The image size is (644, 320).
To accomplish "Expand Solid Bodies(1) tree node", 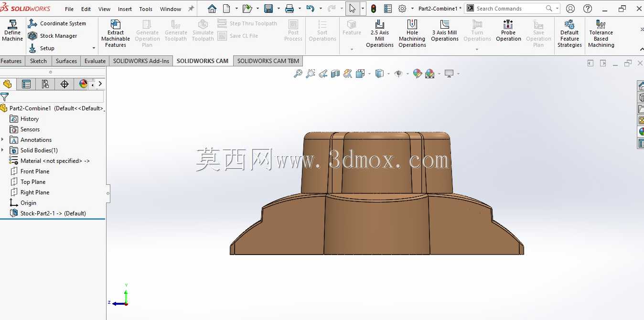I will 3,150.
